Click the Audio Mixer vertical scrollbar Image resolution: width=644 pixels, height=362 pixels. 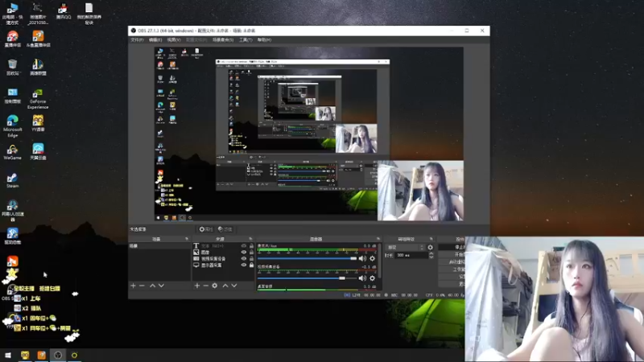379,261
